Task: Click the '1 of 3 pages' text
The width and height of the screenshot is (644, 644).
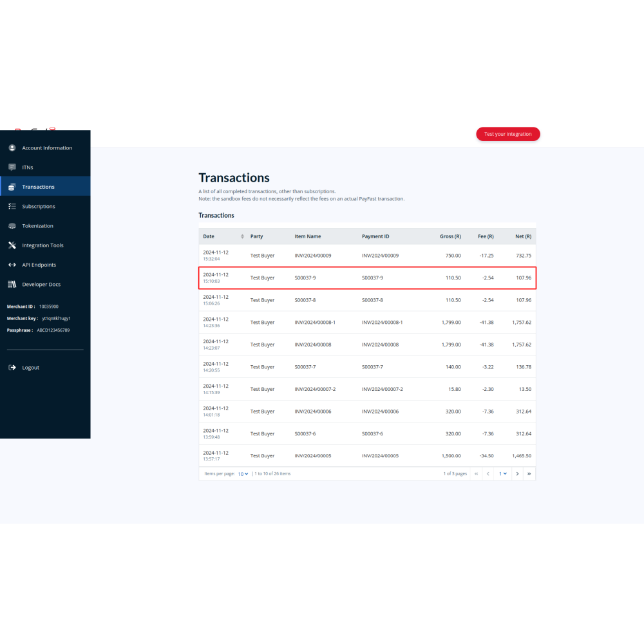Action: tap(455, 474)
